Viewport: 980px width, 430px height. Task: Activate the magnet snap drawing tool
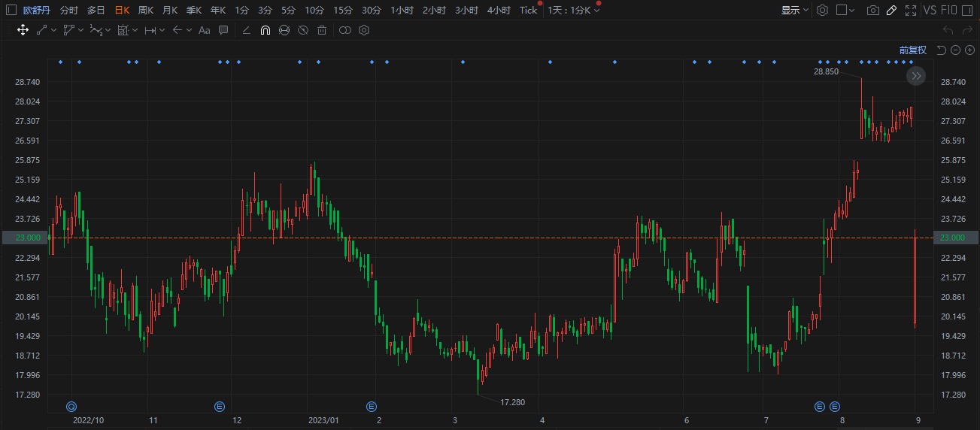(x=265, y=30)
